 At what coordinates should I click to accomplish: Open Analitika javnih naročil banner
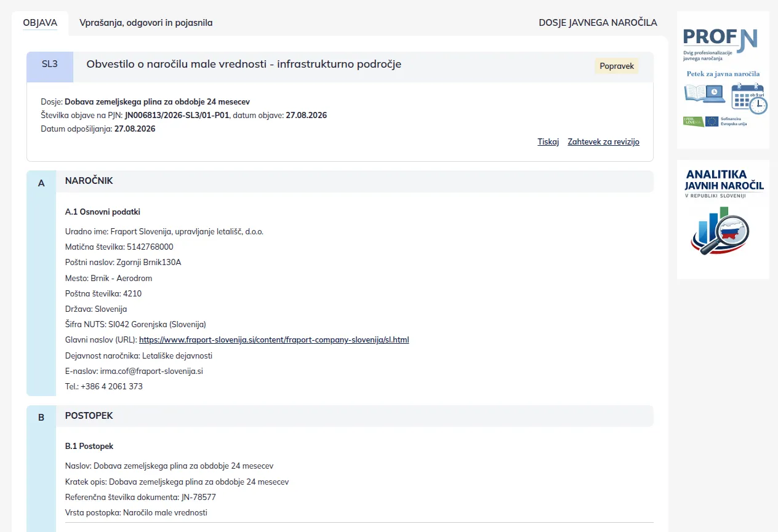coord(723,219)
